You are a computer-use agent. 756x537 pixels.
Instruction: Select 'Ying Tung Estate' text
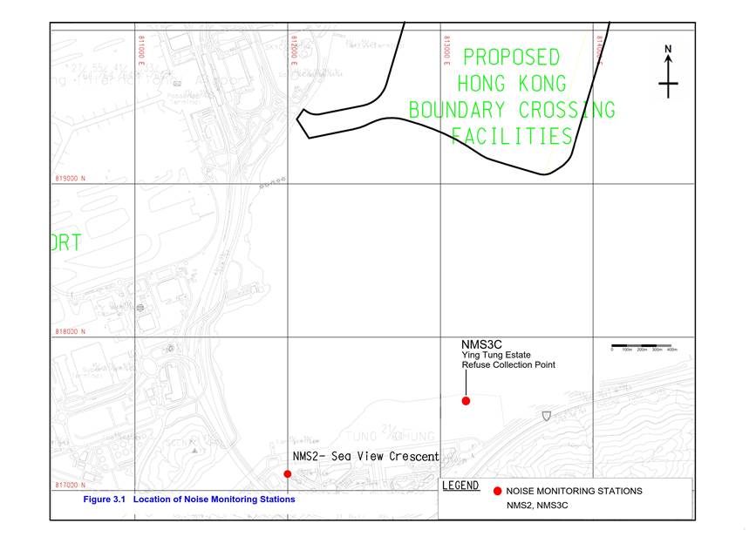(x=496, y=355)
